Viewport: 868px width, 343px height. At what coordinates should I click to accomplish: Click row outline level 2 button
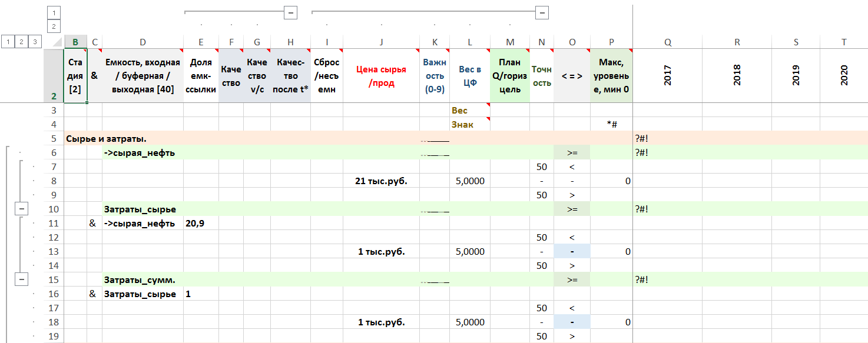point(22,41)
